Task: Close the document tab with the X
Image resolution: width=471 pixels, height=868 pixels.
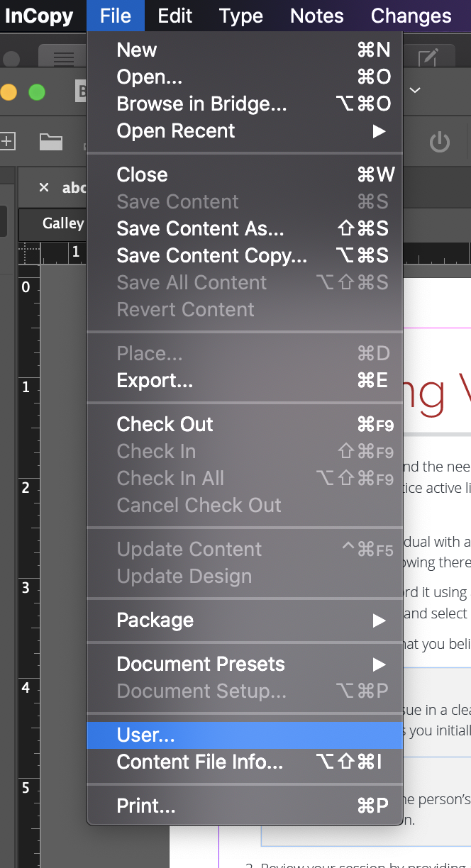Action: (x=44, y=187)
